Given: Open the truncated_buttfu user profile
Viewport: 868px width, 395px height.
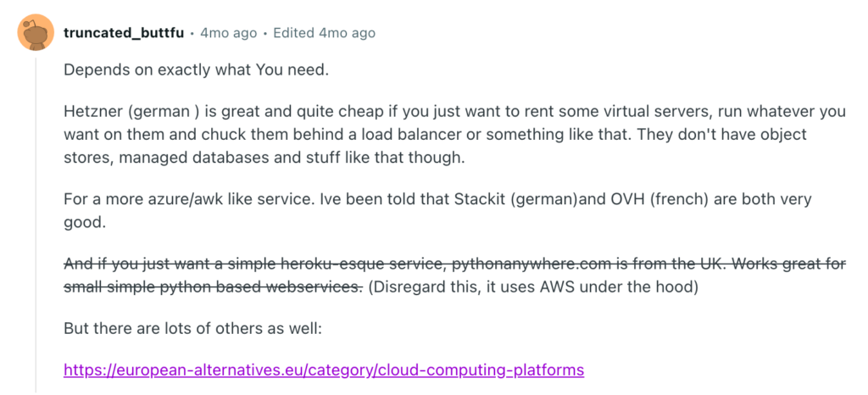Looking at the screenshot, I should click(x=124, y=33).
